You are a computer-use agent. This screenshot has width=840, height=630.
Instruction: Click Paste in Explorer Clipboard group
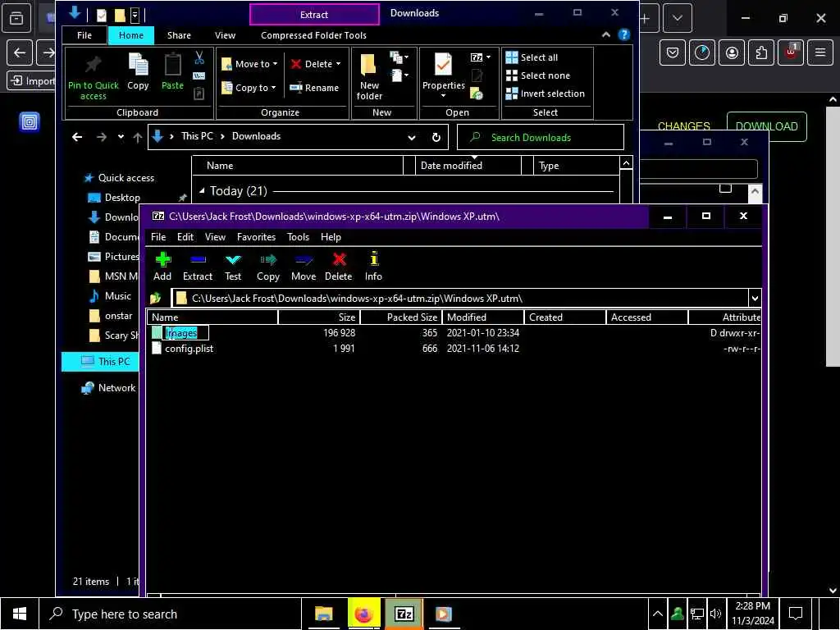point(172,71)
